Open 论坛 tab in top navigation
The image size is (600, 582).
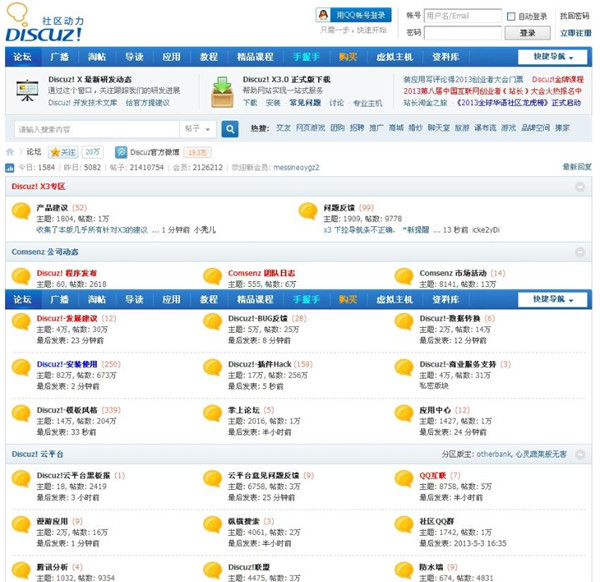point(23,57)
